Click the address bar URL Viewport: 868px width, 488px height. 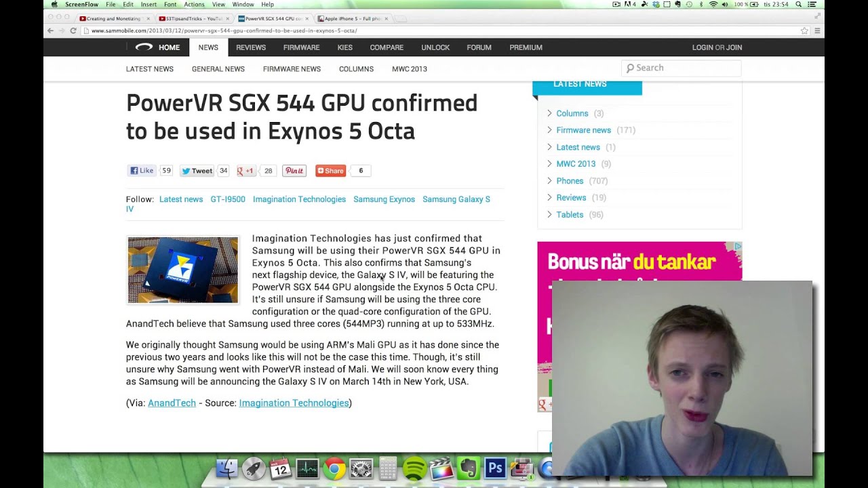(224, 30)
